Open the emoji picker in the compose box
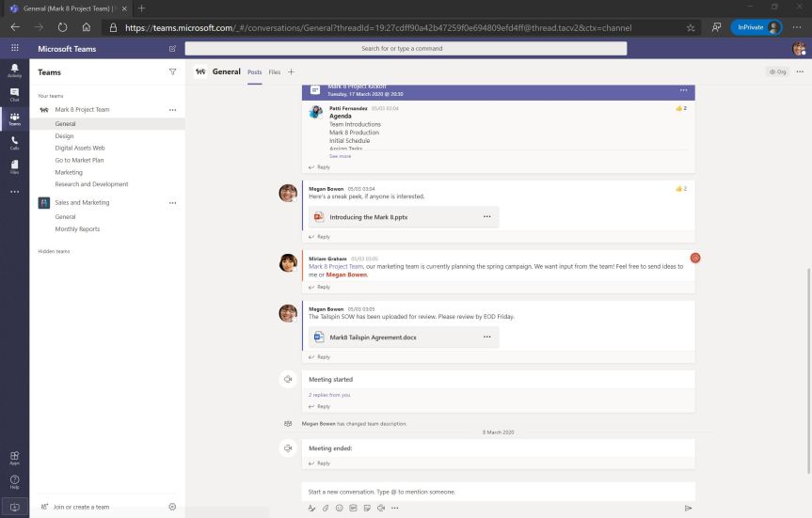812x518 pixels. (x=340, y=508)
